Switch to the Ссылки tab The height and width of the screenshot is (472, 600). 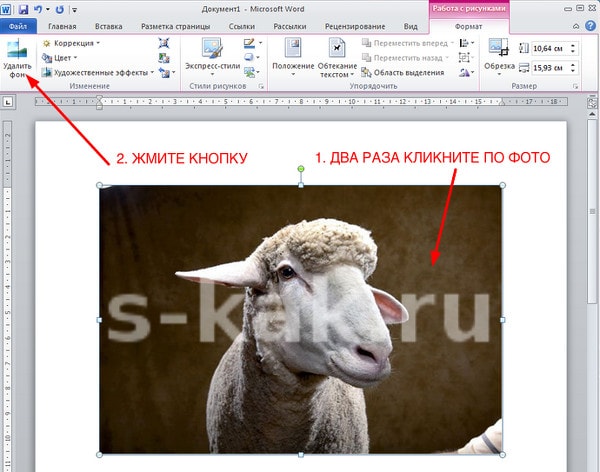pos(242,26)
